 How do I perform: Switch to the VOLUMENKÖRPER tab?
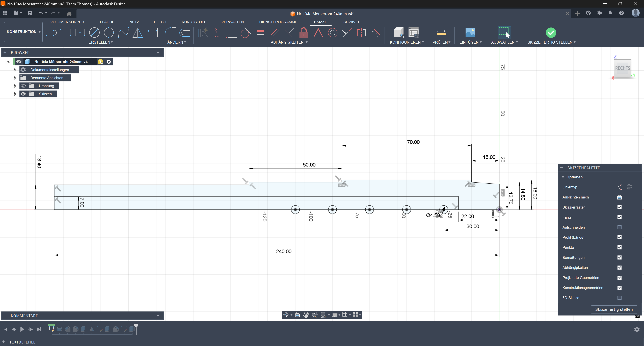click(67, 22)
